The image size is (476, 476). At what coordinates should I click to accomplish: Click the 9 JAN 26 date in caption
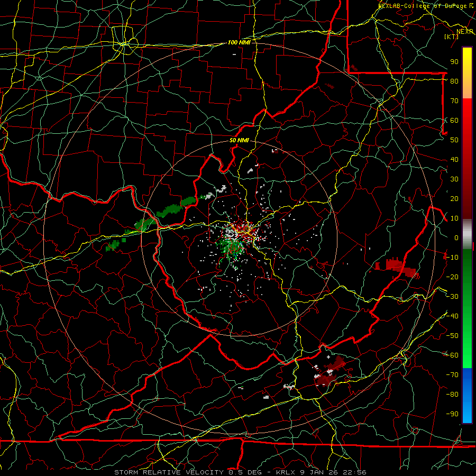(x=319, y=472)
